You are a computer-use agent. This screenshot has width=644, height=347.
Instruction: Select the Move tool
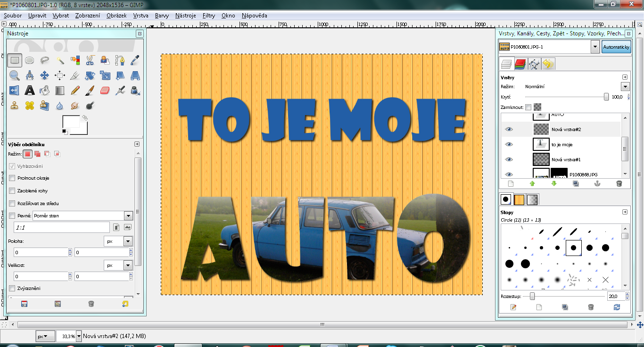click(x=45, y=75)
